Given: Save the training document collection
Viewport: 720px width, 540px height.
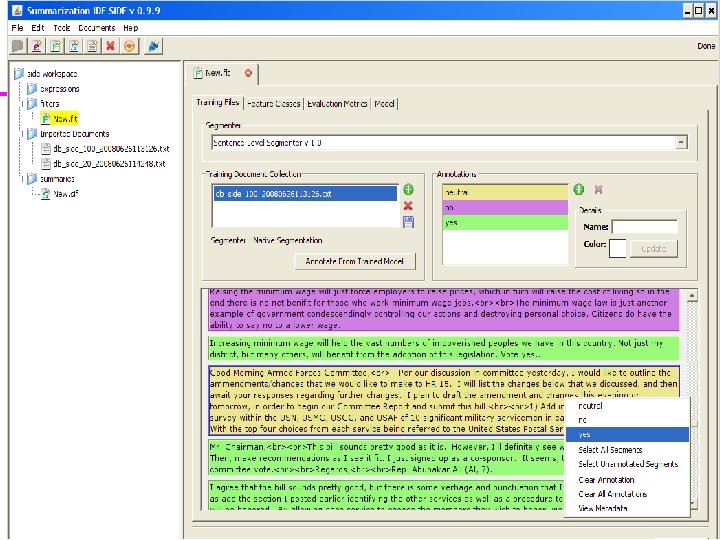Looking at the screenshot, I should [x=408, y=222].
